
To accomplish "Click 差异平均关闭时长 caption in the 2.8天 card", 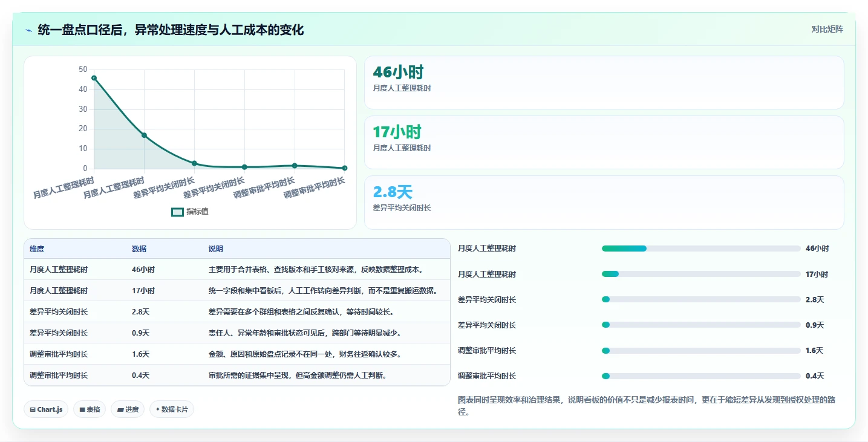I will tap(402, 208).
